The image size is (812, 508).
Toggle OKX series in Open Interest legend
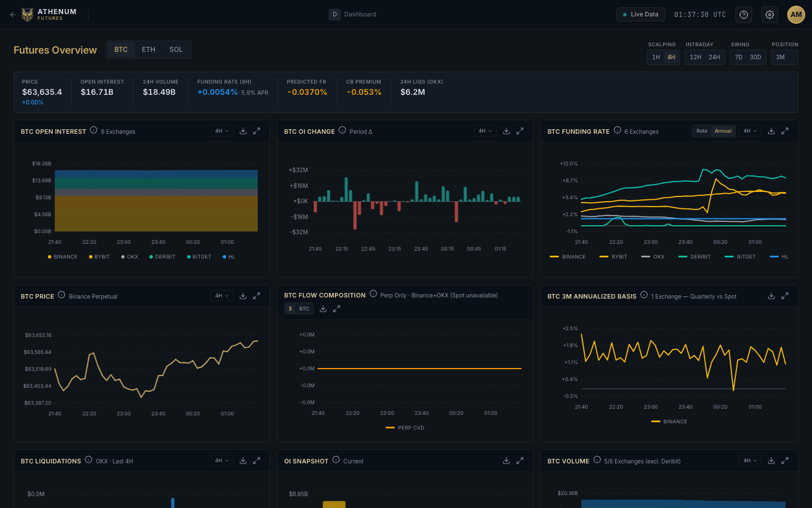(130, 257)
